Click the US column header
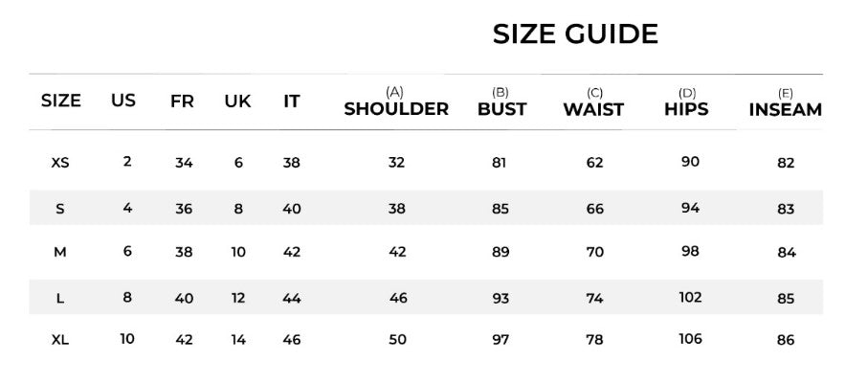Image resolution: width=868 pixels, height=383 pixels. pos(123,101)
